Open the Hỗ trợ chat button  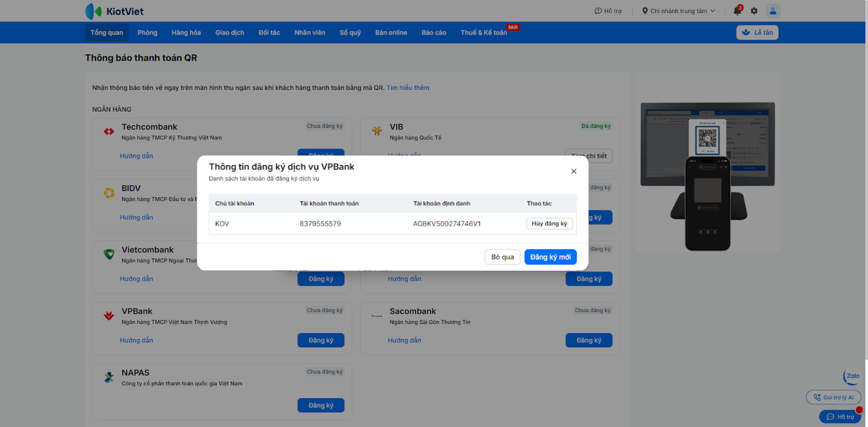pos(840,417)
